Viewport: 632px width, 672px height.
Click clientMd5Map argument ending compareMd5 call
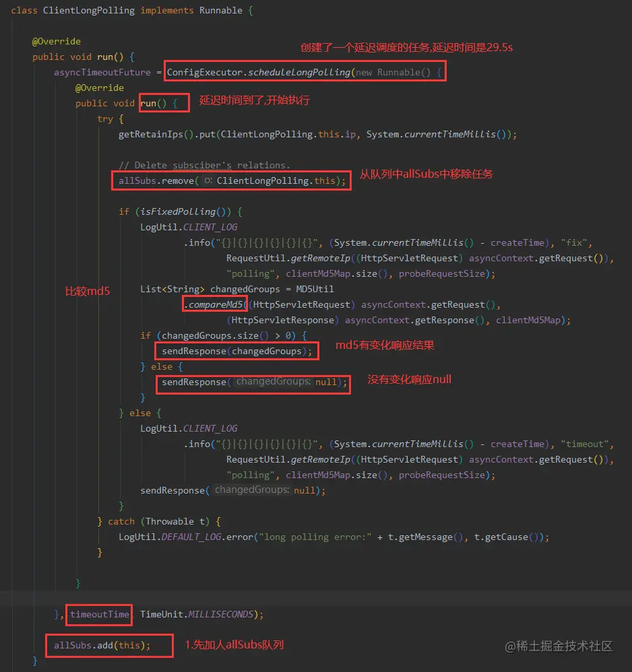(528, 320)
